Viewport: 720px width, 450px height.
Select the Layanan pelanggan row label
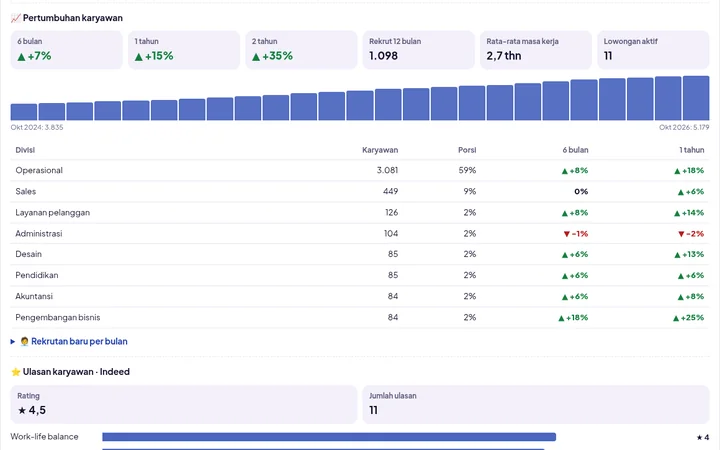[x=53, y=213]
